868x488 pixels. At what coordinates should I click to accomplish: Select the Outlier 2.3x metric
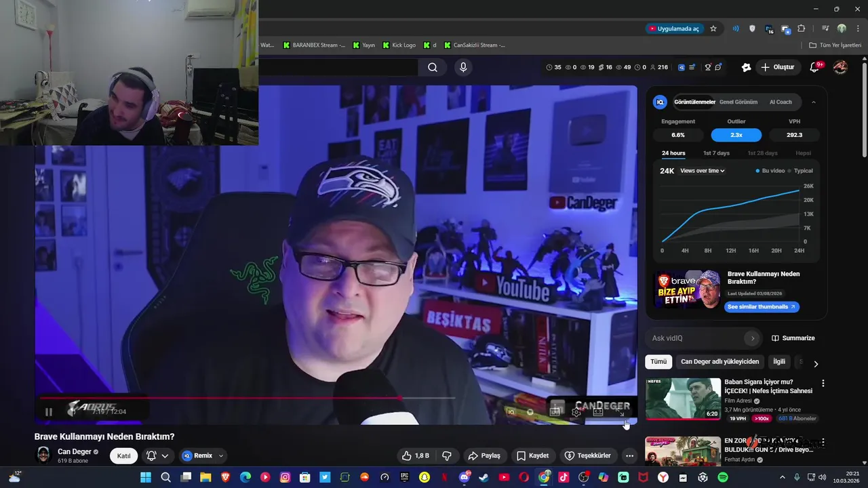click(x=736, y=135)
